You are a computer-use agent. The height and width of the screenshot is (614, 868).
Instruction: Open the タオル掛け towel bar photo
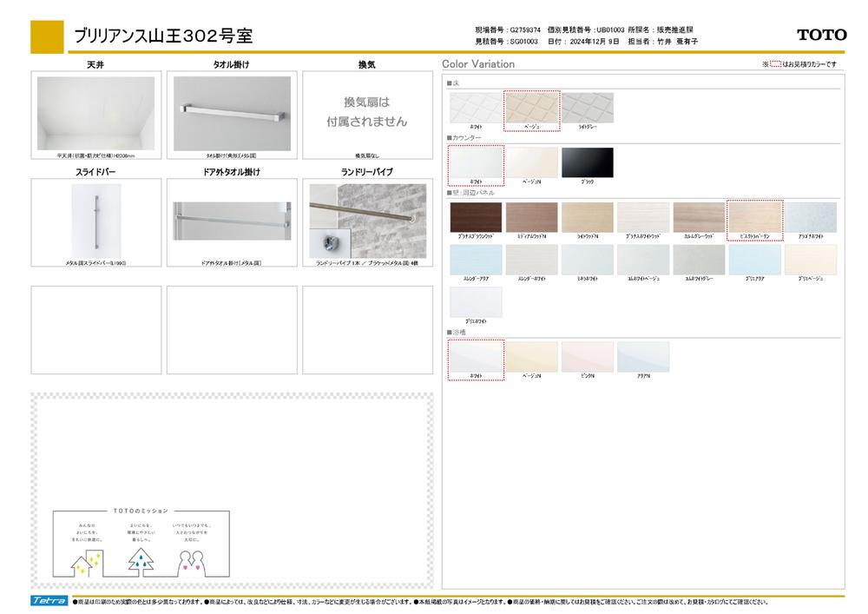click(x=232, y=114)
